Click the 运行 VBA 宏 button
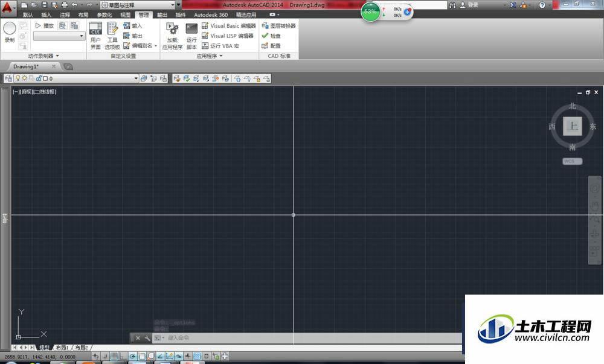 click(x=220, y=46)
